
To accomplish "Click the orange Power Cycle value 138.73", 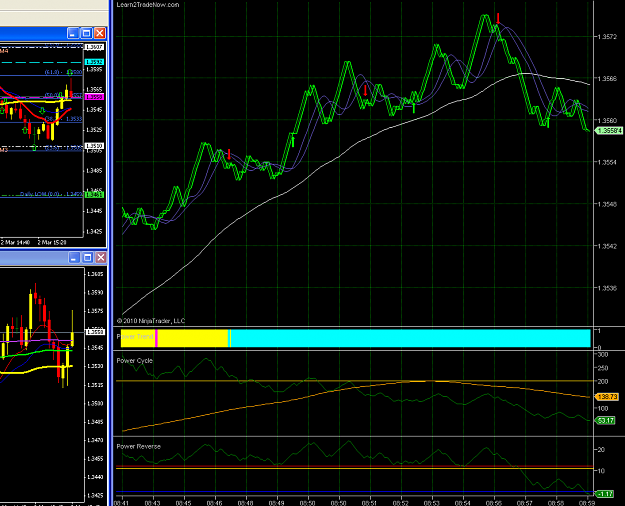I will (606, 397).
